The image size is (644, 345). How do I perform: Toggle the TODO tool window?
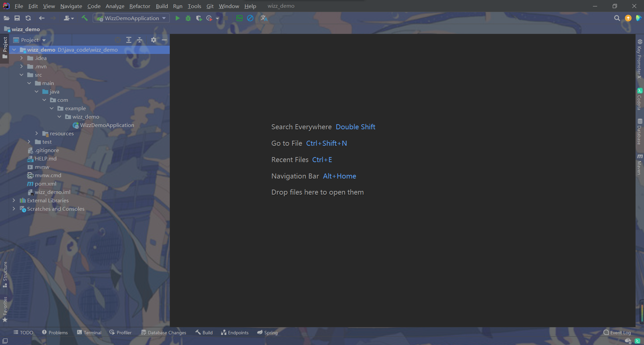(23, 333)
